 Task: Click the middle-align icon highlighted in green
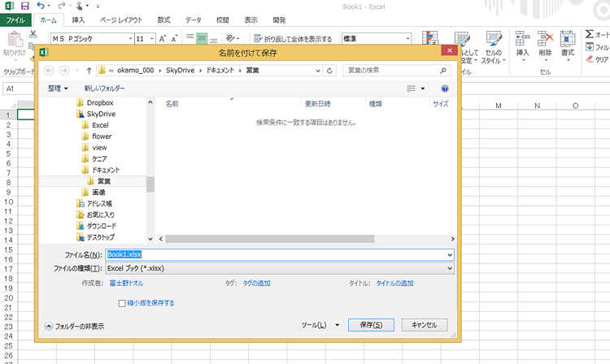[x=202, y=38]
